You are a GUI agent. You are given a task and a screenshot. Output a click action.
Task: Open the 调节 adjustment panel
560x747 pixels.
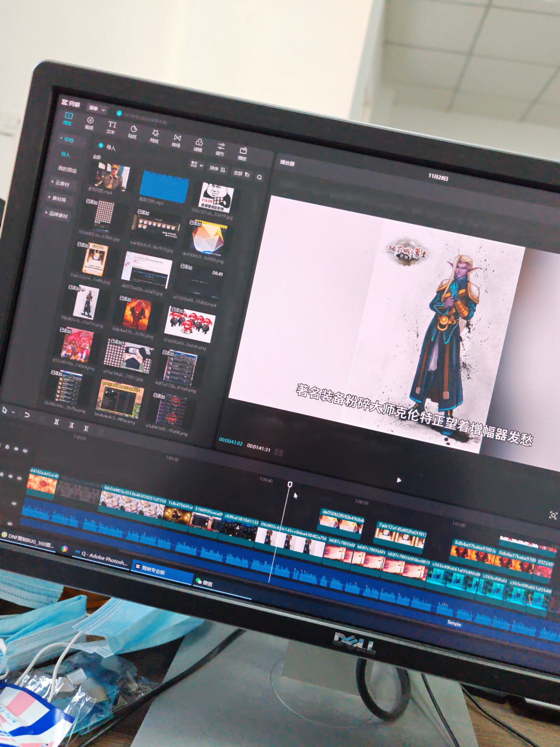point(220,150)
